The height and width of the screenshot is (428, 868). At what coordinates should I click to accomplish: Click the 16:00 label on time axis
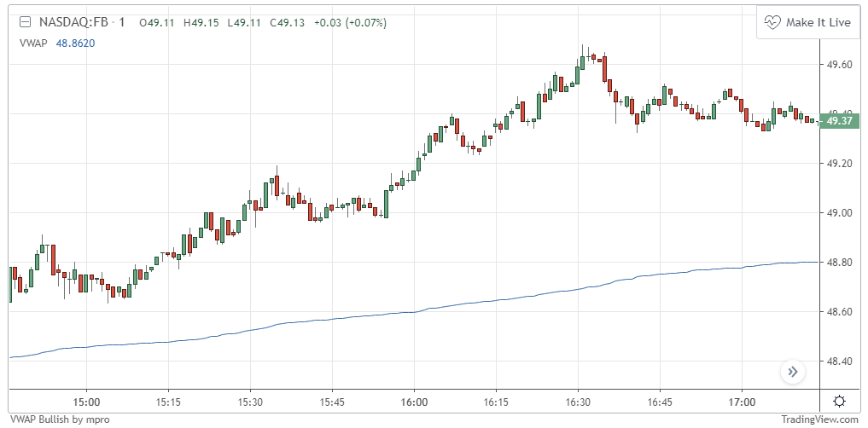tap(414, 401)
